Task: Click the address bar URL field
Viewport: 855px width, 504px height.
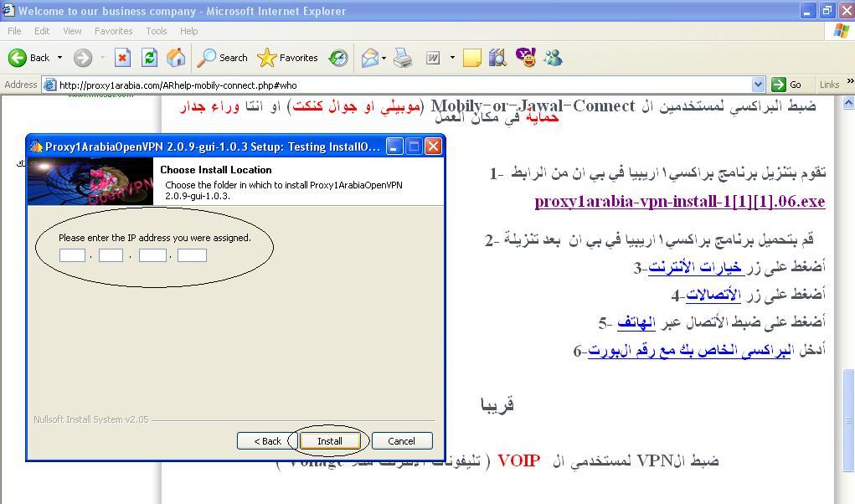Action: [x=404, y=85]
